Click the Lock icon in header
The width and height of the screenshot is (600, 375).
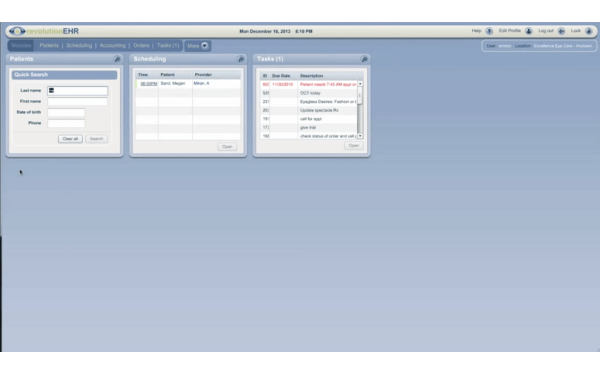coord(589,31)
